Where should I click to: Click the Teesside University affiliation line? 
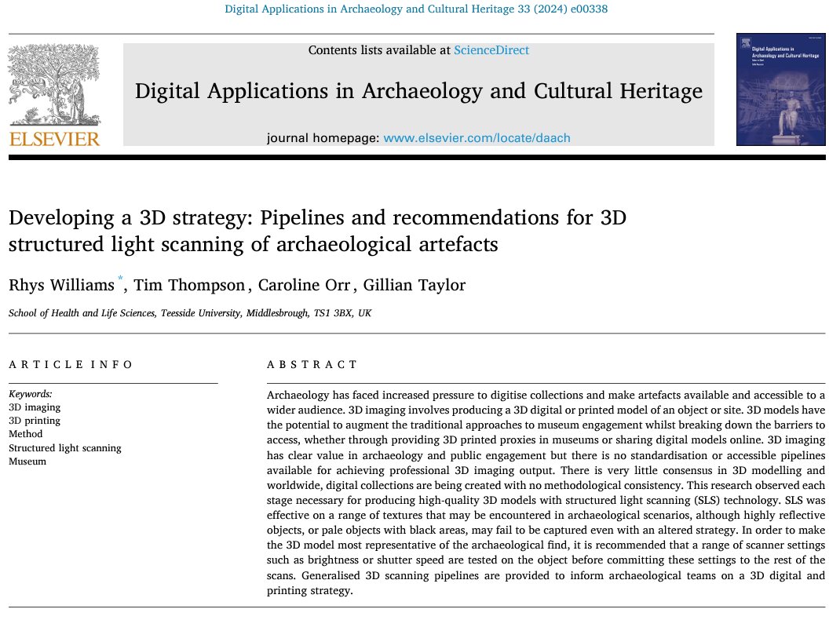[x=190, y=313]
